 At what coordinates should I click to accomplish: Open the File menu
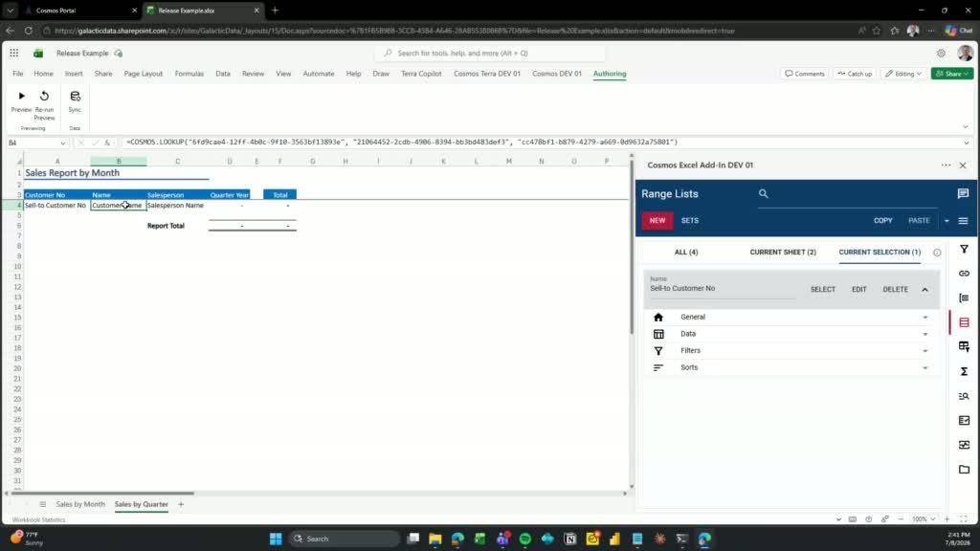click(17, 74)
